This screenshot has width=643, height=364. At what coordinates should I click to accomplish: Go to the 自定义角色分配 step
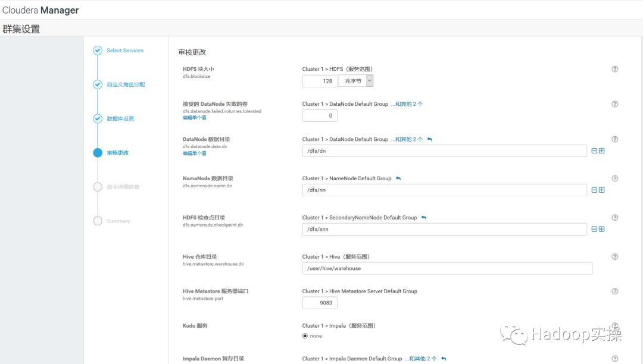126,84
